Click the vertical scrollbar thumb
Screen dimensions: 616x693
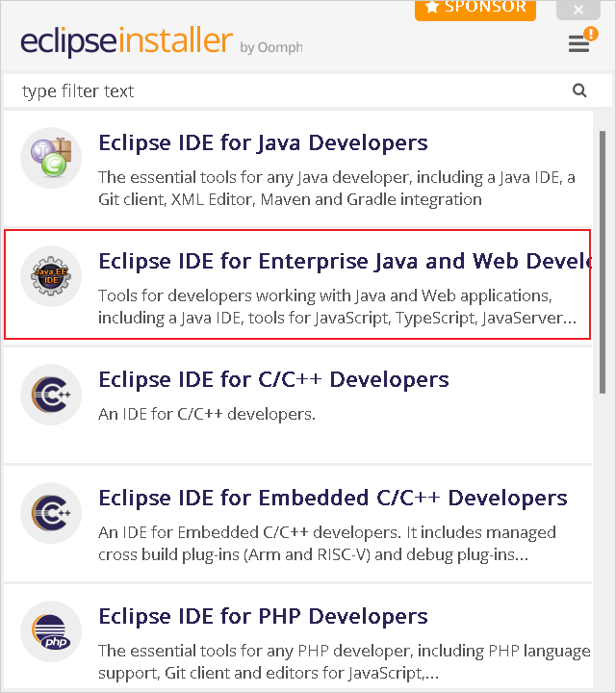[x=603, y=262]
